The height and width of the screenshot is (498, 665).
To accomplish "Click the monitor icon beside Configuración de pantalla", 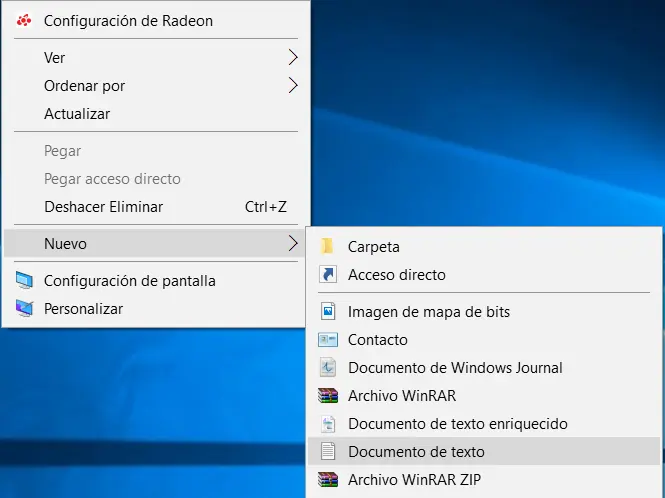I will click(x=24, y=281).
